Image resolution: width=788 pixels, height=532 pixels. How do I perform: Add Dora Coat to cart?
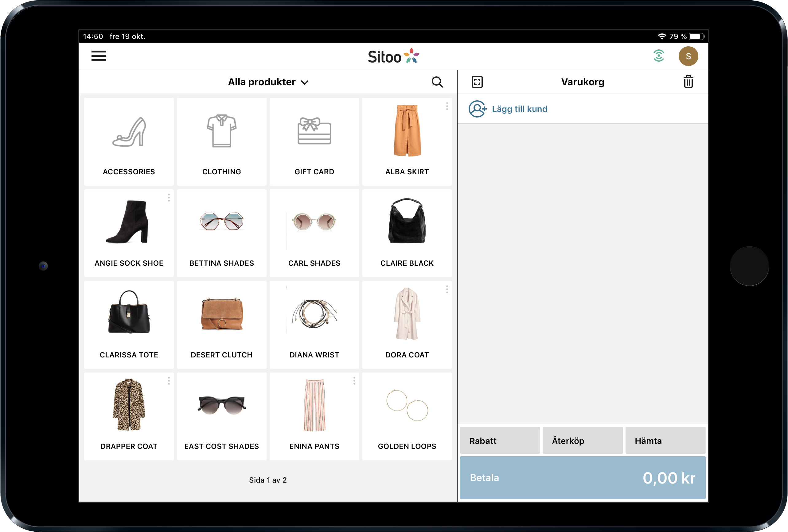(407, 325)
